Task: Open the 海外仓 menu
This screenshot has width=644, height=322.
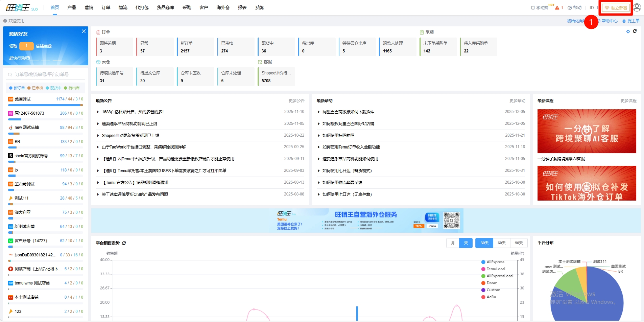Action: tap(223, 7)
